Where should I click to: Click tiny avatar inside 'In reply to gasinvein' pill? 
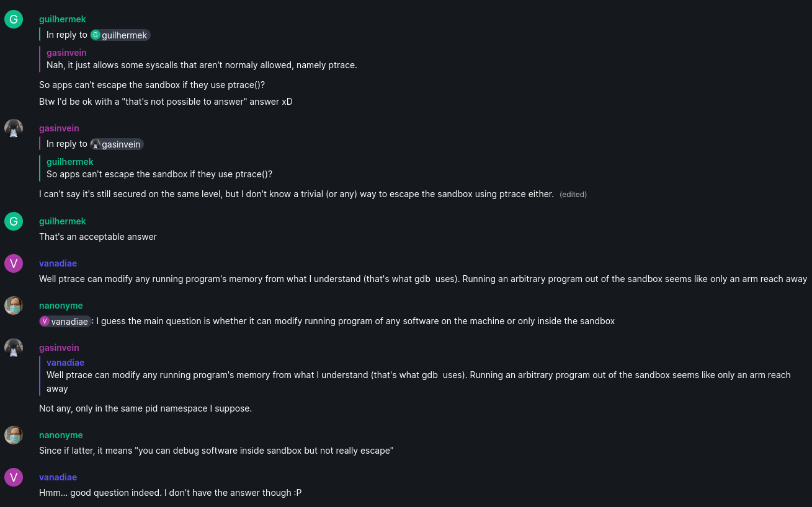[96, 144]
